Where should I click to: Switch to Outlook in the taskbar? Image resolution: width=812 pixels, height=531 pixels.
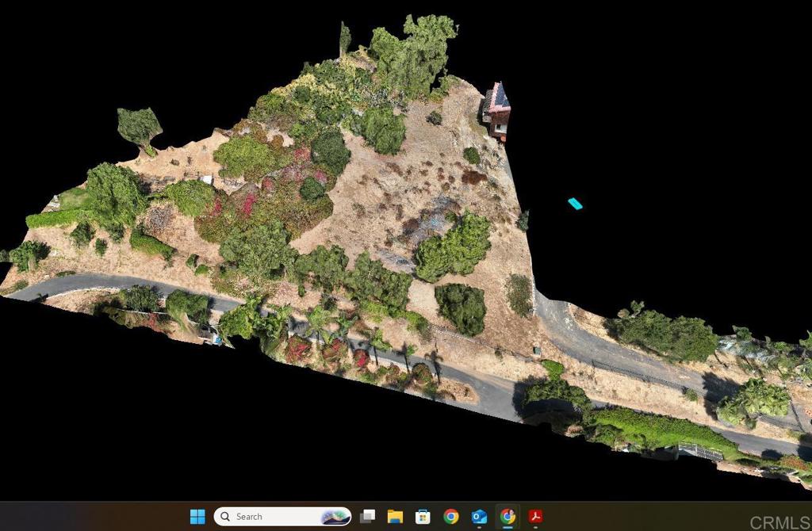(479, 517)
